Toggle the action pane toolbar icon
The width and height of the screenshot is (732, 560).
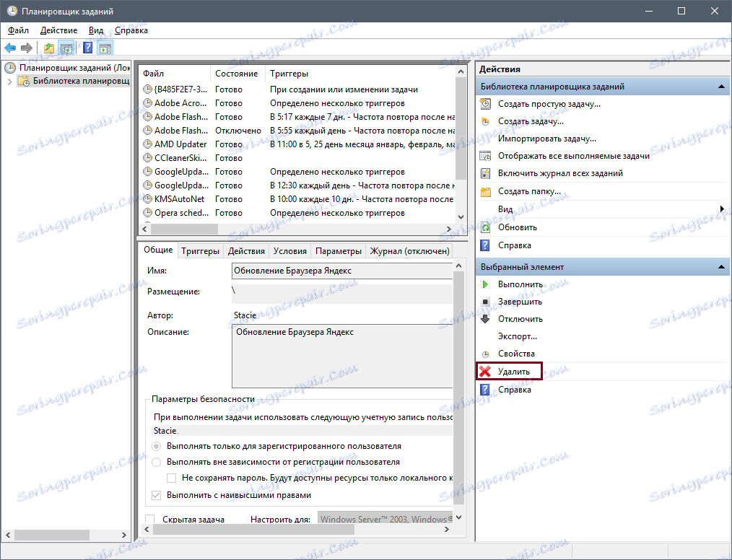[x=105, y=48]
